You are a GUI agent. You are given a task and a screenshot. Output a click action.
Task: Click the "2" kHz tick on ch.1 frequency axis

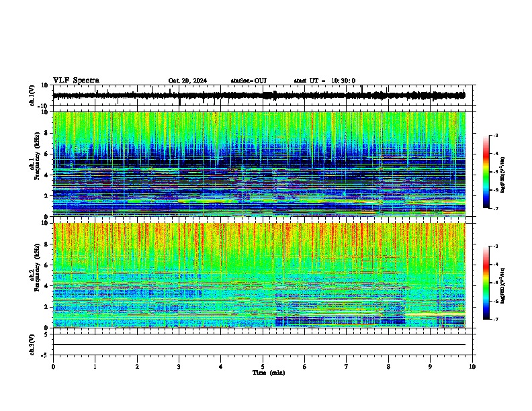pos(46,196)
